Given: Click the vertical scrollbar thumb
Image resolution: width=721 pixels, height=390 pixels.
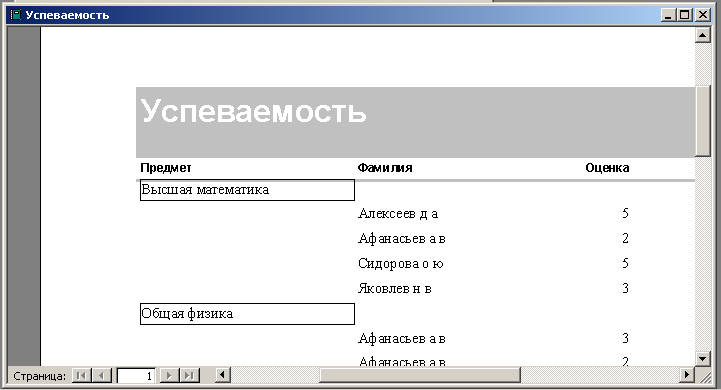Looking at the screenshot, I should point(703,121).
